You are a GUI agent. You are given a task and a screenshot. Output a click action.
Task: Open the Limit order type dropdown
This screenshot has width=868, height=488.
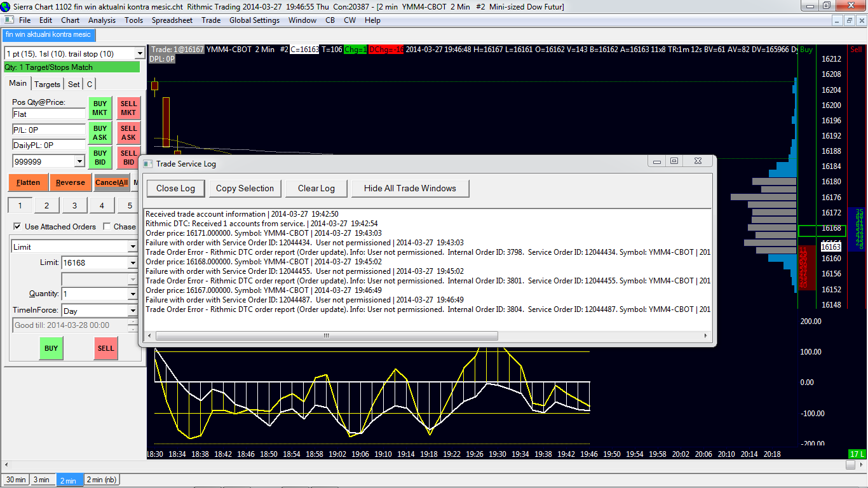(132, 247)
